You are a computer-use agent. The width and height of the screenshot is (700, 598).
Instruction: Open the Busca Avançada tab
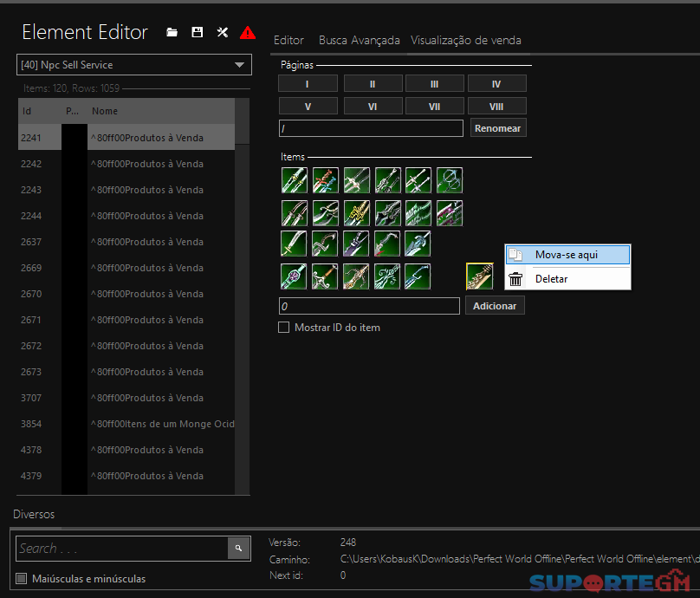[359, 40]
